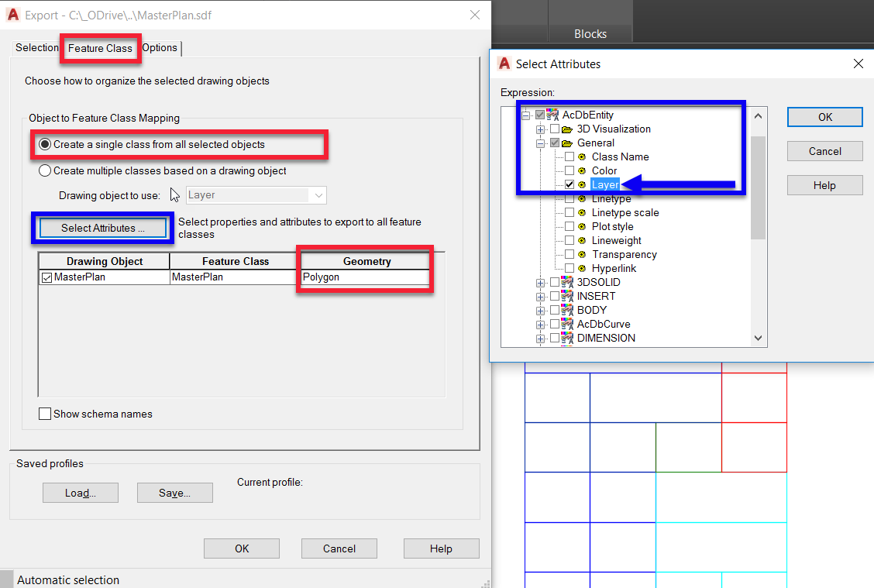
Task: Expand the 3D Visualization tree node
Action: (x=540, y=129)
